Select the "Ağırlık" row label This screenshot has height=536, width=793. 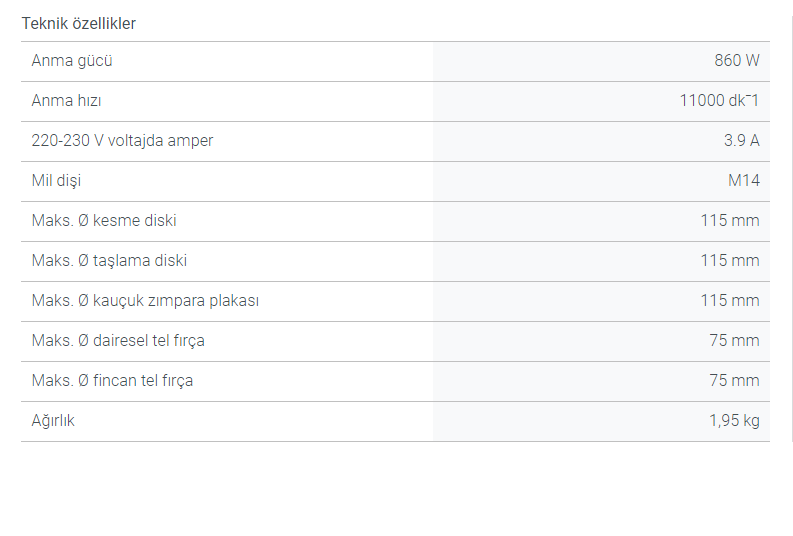(53, 421)
